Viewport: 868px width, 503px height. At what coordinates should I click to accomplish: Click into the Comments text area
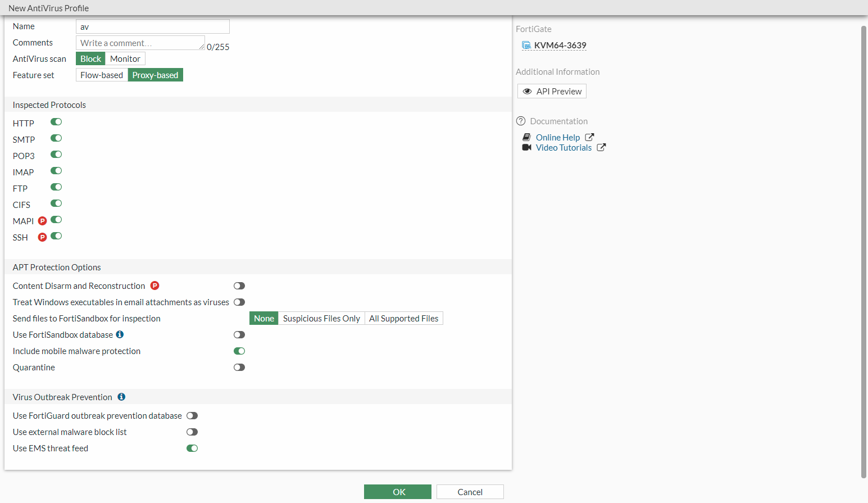tap(140, 43)
